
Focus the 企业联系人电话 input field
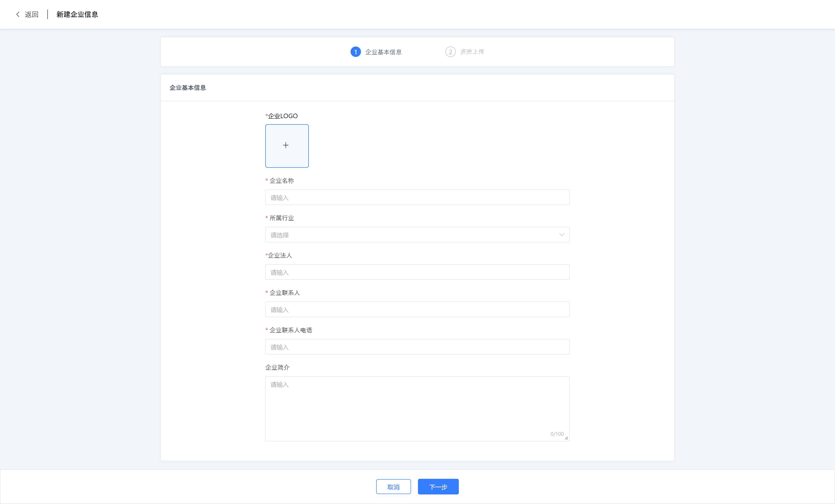point(417,347)
